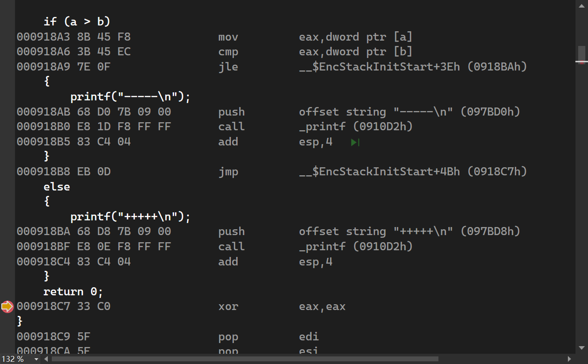Toggle breakpoint in margin beside 000918BF
Viewport: 588px width, 364px height.
tap(7, 247)
